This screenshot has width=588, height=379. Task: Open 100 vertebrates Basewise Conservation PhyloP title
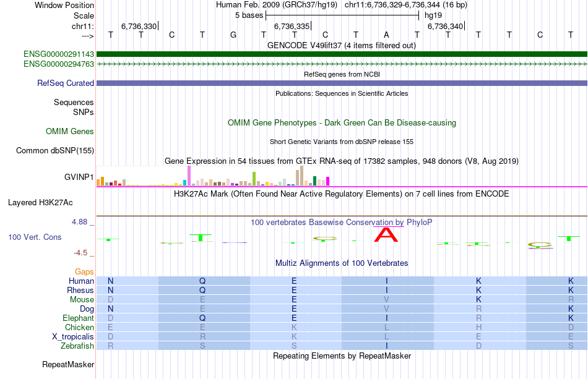click(x=342, y=222)
